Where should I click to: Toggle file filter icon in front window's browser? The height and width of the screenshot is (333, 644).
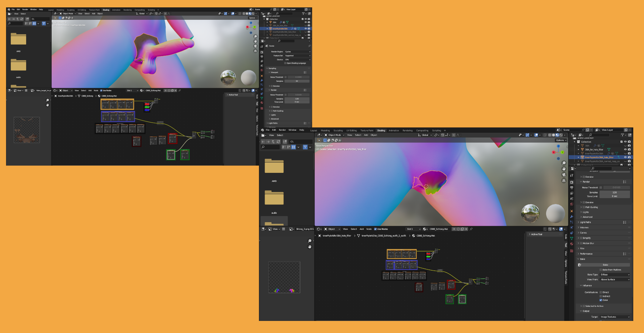[x=305, y=147]
